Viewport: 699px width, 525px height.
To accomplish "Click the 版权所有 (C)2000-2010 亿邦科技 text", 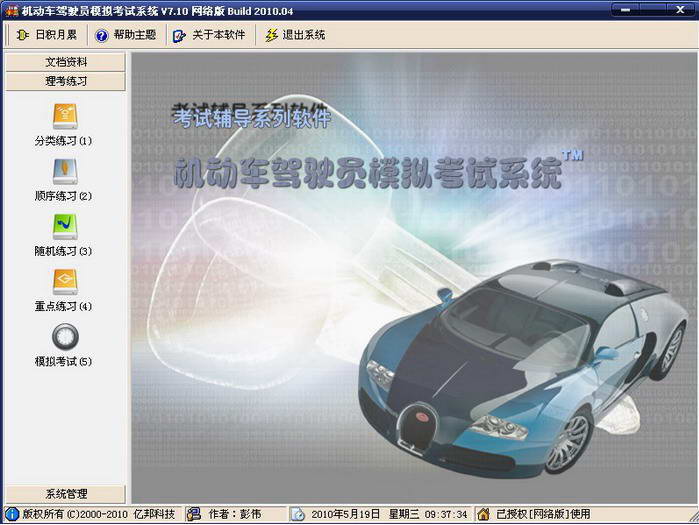I will [x=99, y=514].
